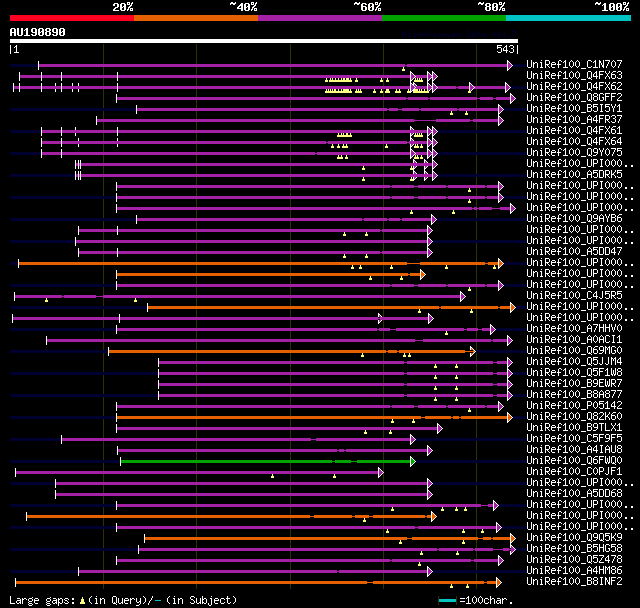Click the UniRef100_Q5Z478 label
The width and height of the screenshot is (640, 608).
[574, 559]
